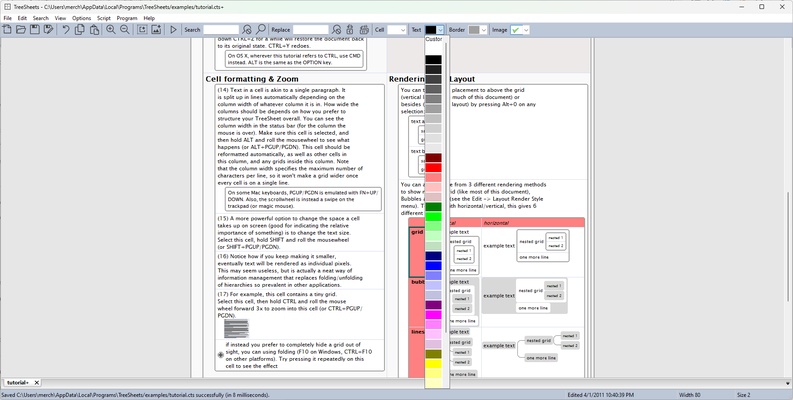Pick the black swatch in color list
The image size is (793, 400).
click(433, 60)
